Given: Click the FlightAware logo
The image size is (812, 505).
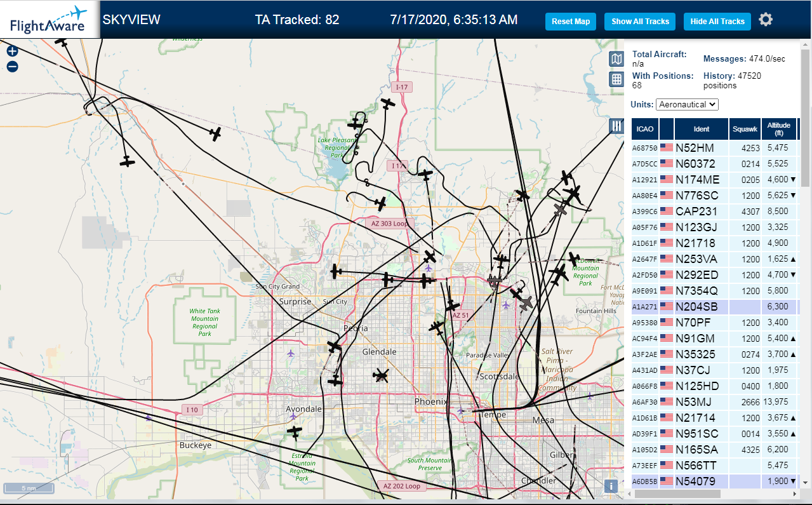Looking at the screenshot, I should click(x=49, y=19).
